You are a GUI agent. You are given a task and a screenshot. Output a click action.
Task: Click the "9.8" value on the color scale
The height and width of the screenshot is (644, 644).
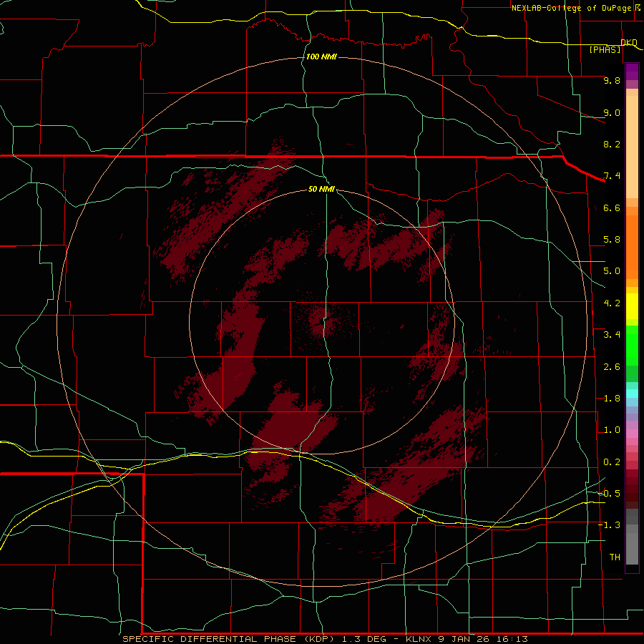[612, 80]
